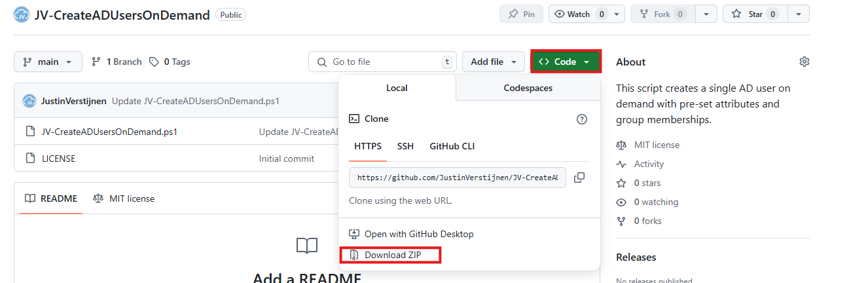Open the LICENSE file
Viewport: 868px width, 283px height.
coord(58,159)
